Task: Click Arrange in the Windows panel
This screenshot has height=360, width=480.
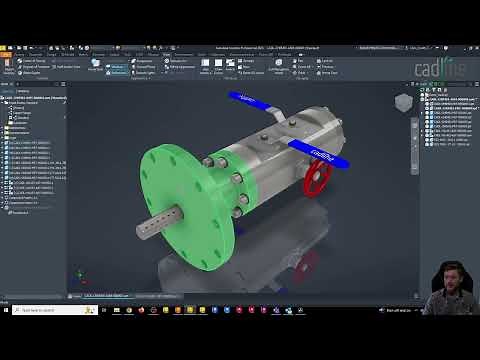Action: tap(246, 61)
